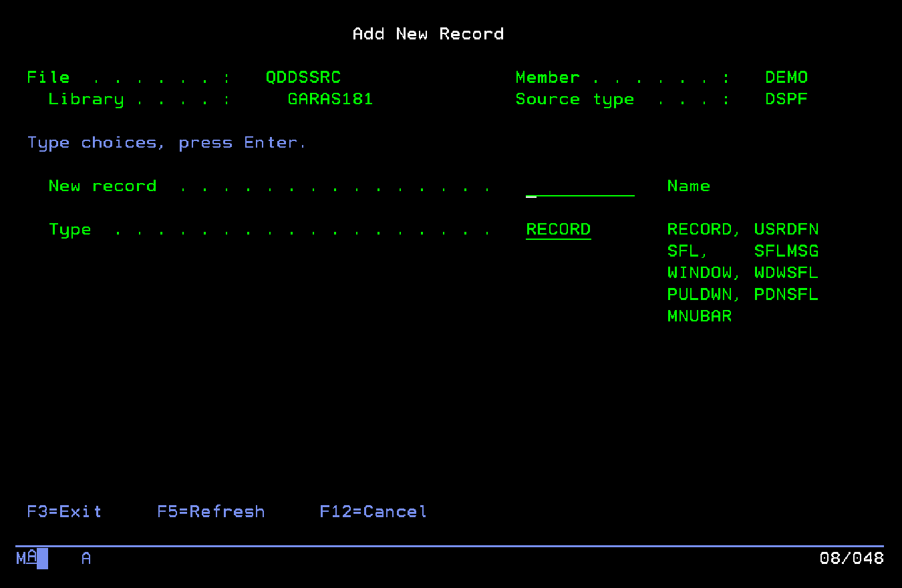Click the SFL type option text
The image size is (902, 588).
point(683,252)
